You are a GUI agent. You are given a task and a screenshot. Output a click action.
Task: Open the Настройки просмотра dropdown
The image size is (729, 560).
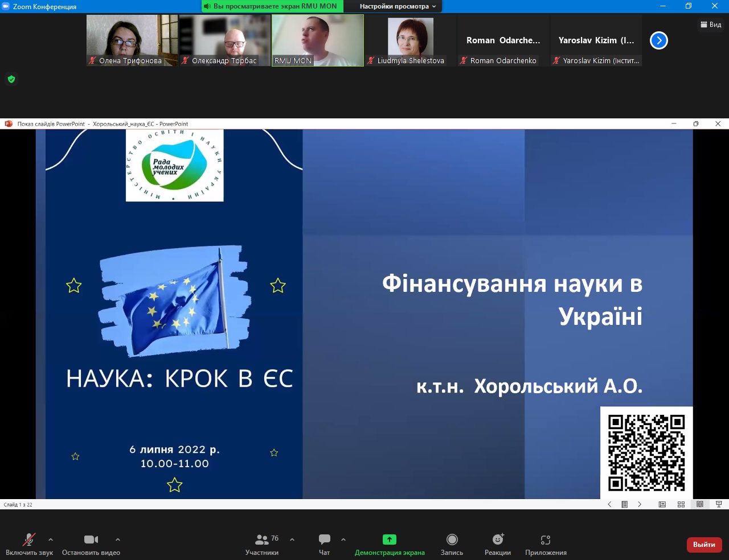point(398,6)
